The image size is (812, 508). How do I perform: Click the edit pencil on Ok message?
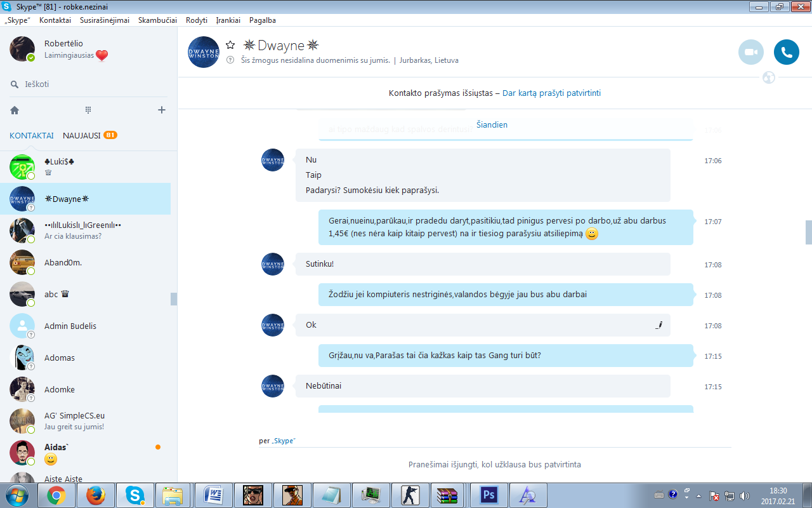point(658,325)
